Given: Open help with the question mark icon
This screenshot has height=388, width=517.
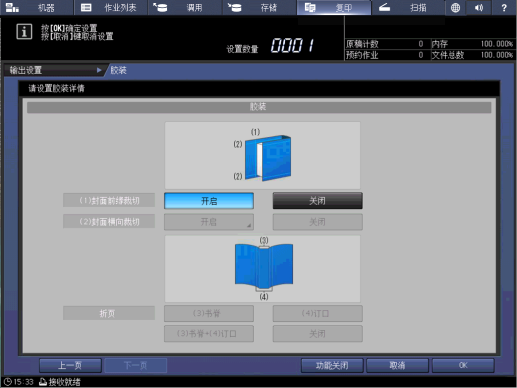Looking at the screenshot, I should (x=504, y=7).
